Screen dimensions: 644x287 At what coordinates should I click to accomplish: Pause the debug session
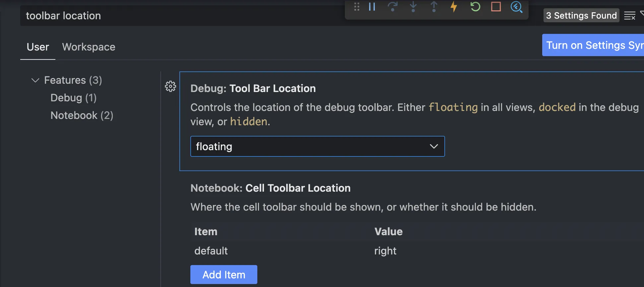372,7
